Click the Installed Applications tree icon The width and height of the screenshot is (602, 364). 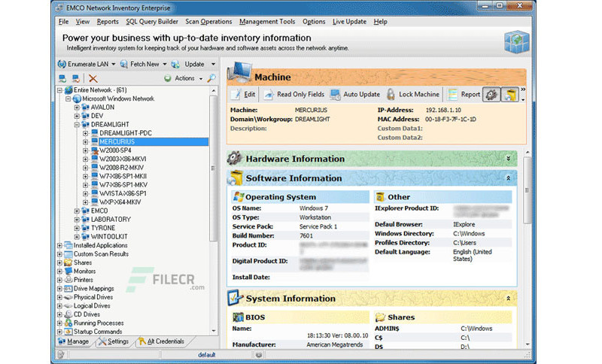pos(68,245)
